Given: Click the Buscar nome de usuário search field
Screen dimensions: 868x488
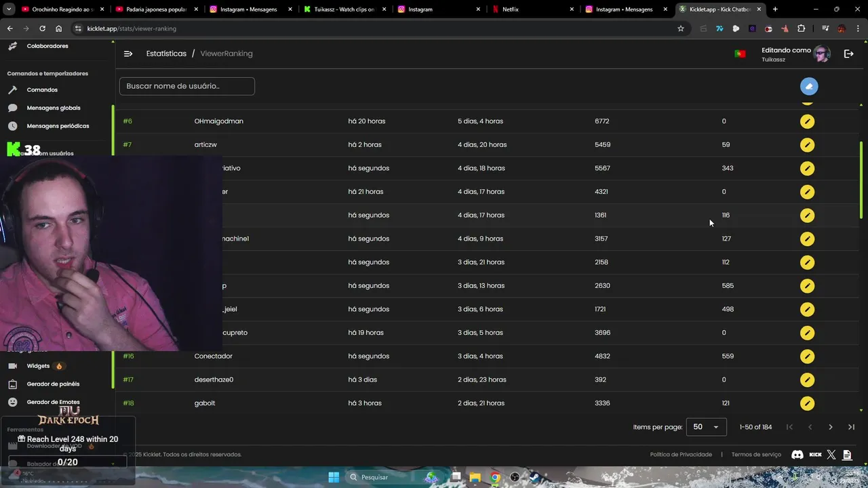Looking at the screenshot, I should tap(187, 86).
